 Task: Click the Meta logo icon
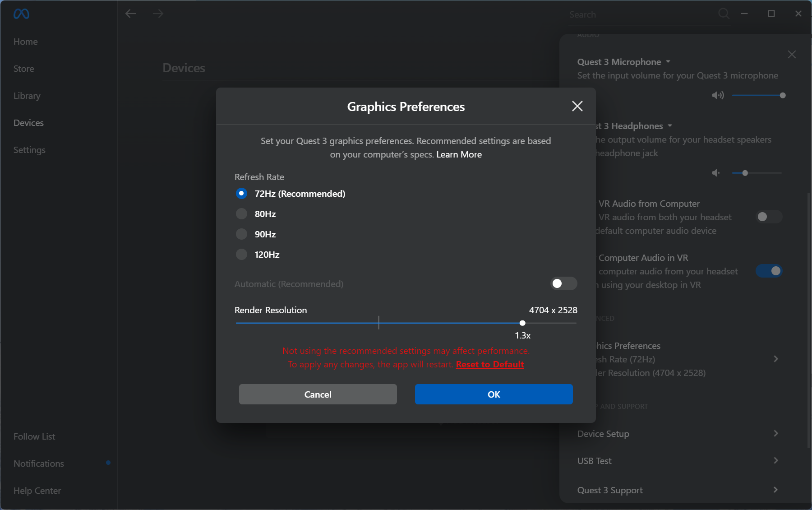pyautogui.click(x=21, y=14)
